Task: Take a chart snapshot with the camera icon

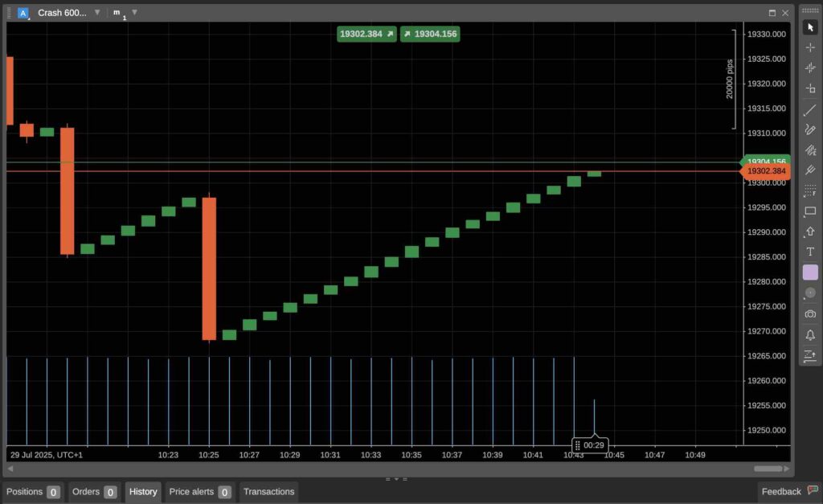Action: coord(810,313)
